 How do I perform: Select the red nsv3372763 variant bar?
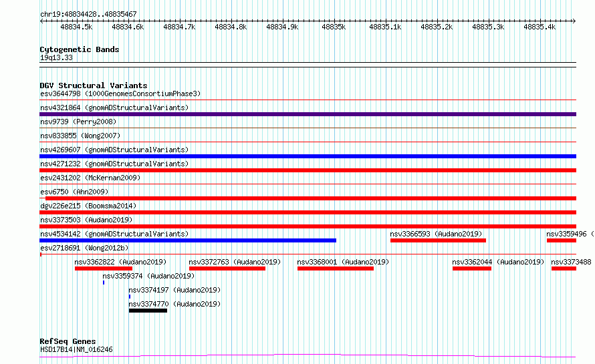tap(227, 268)
